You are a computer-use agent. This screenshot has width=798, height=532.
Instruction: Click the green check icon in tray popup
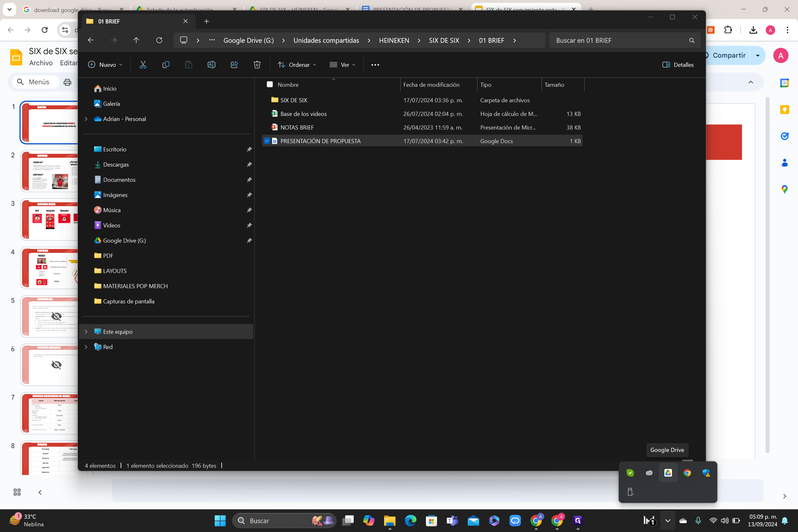(630, 472)
